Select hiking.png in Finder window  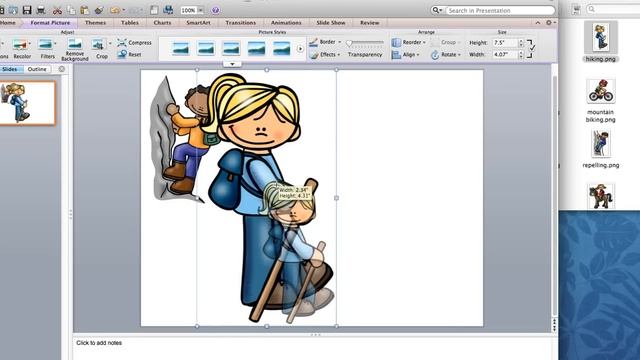pos(600,42)
